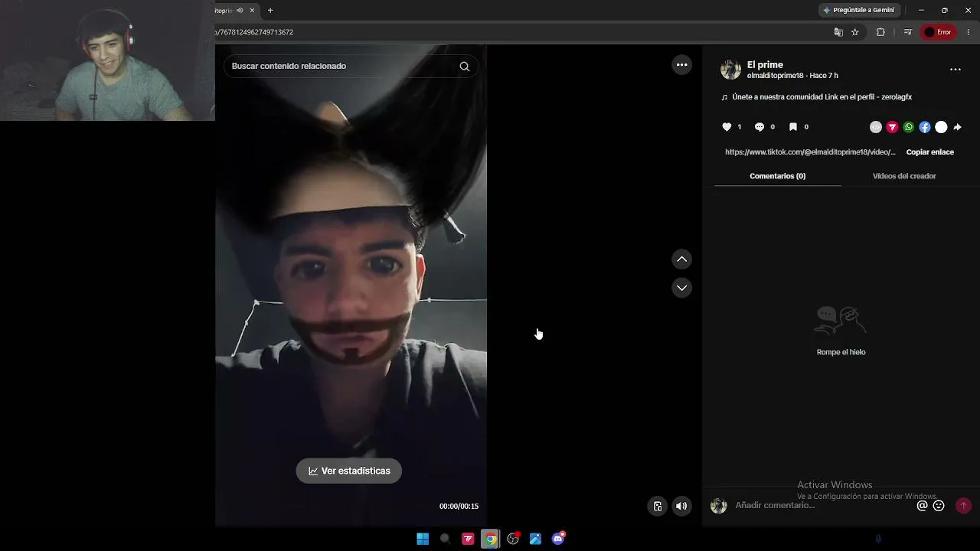Bookmark this page with the star icon
Image resolution: width=980 pixels, height=551 pixels.
855,32
